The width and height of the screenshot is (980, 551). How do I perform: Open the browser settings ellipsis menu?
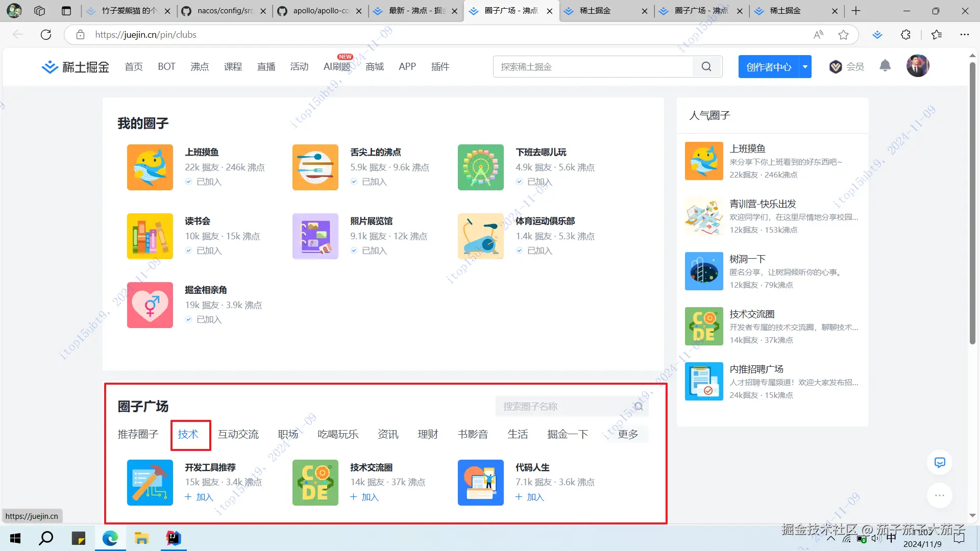point(965,35)
